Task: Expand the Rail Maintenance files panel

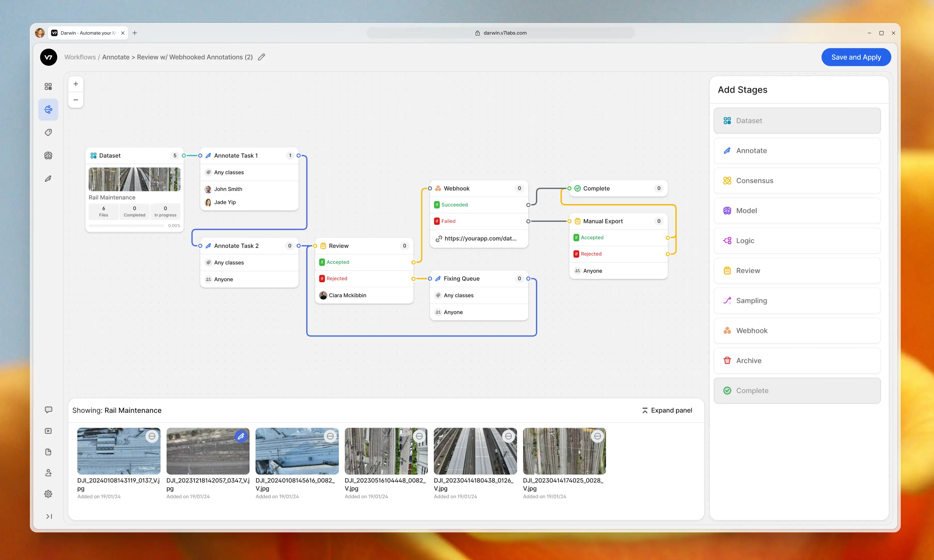Action: [667, 410]
